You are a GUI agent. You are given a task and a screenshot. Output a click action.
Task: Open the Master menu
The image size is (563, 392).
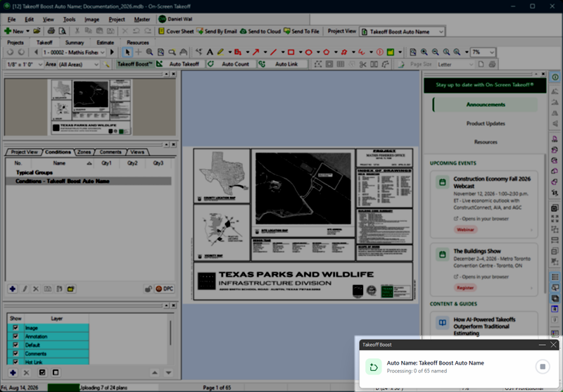pyautogui.click(x=142, y=20)
